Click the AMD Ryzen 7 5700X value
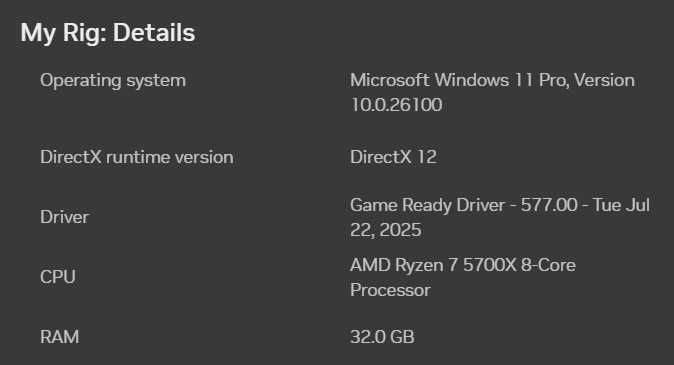The image size is (674, 365). [433, 265]
